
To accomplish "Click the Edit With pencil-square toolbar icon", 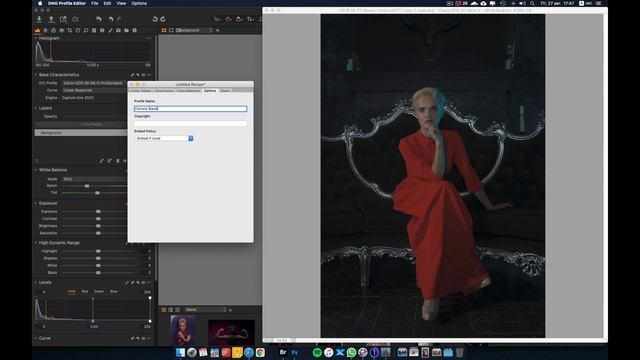I will [63, 19].
